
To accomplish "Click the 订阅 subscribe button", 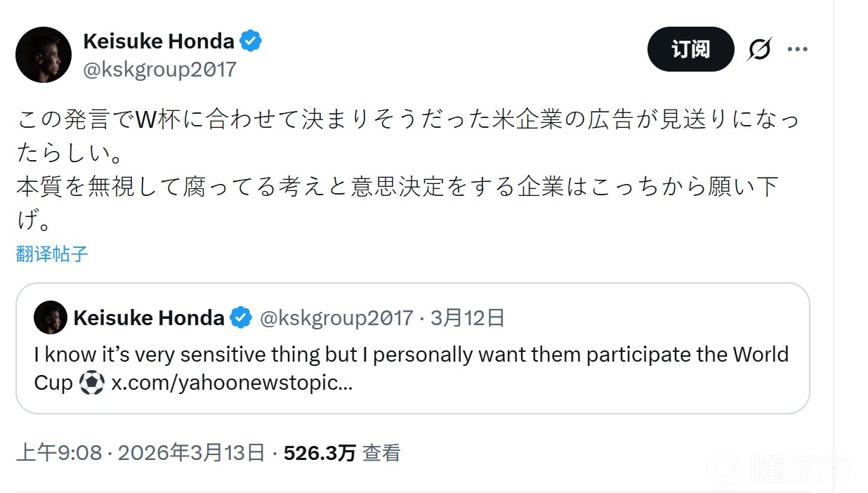I will pyautogui.click(x=690, y=49).
